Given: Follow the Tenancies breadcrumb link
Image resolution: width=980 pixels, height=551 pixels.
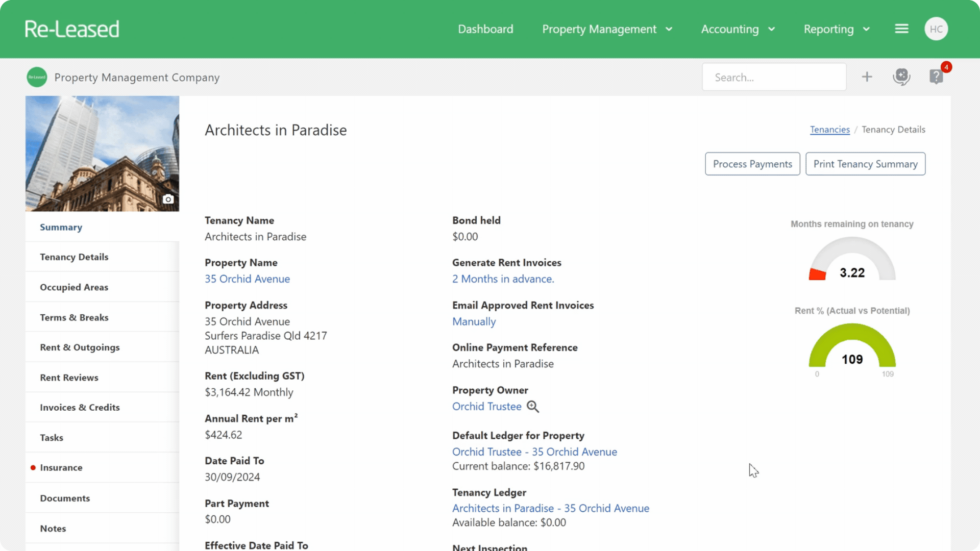Looking at the screenshot, I should (x=829, y=130).
